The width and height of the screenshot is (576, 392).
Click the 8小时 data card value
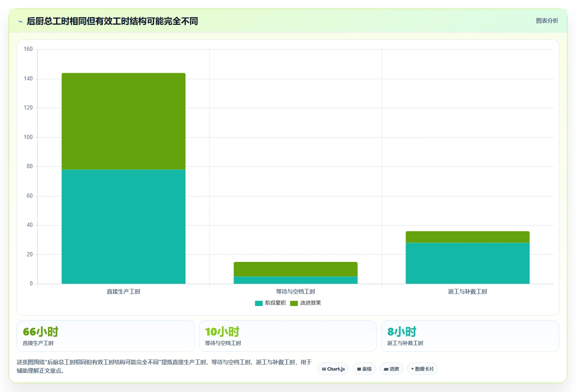tap(402, 332)
